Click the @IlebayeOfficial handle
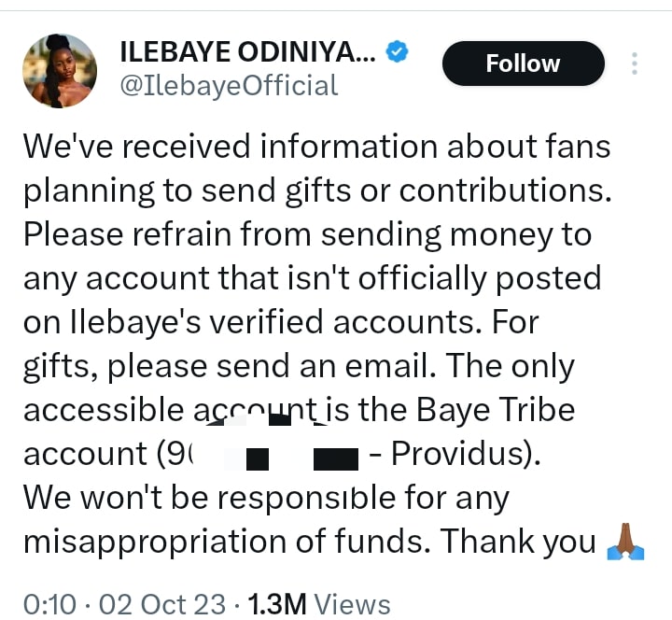Screen dimensions: 672x620 228,86
